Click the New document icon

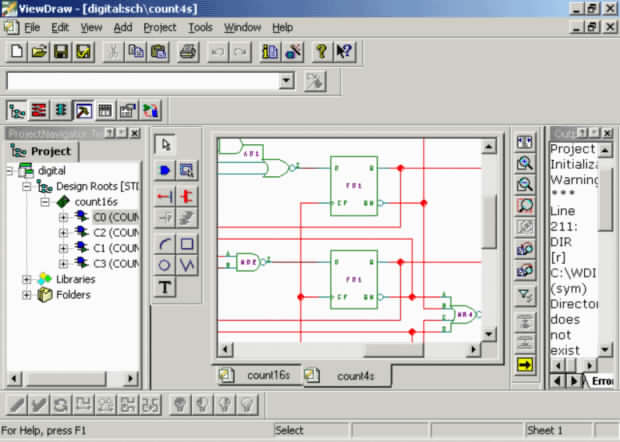(x=17, y=52)
